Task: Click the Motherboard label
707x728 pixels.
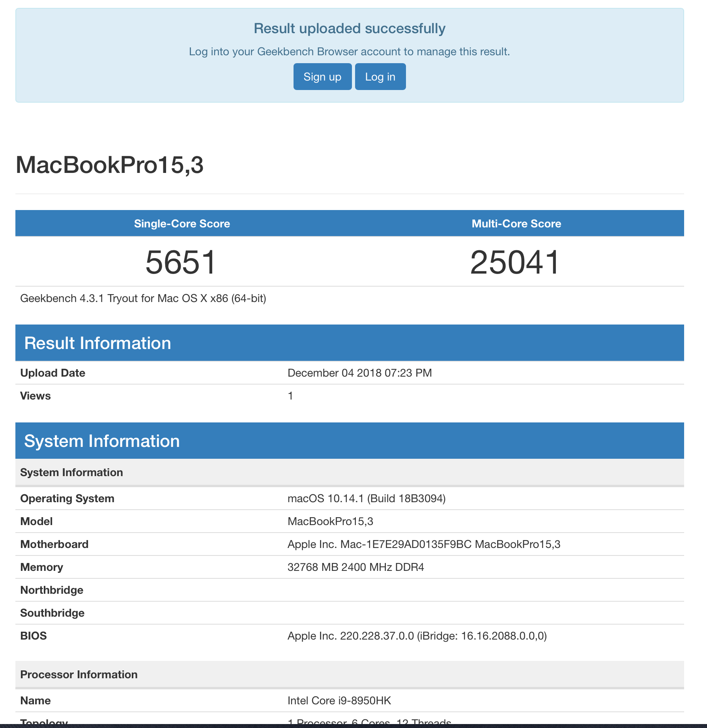Action: pos(54,544)
